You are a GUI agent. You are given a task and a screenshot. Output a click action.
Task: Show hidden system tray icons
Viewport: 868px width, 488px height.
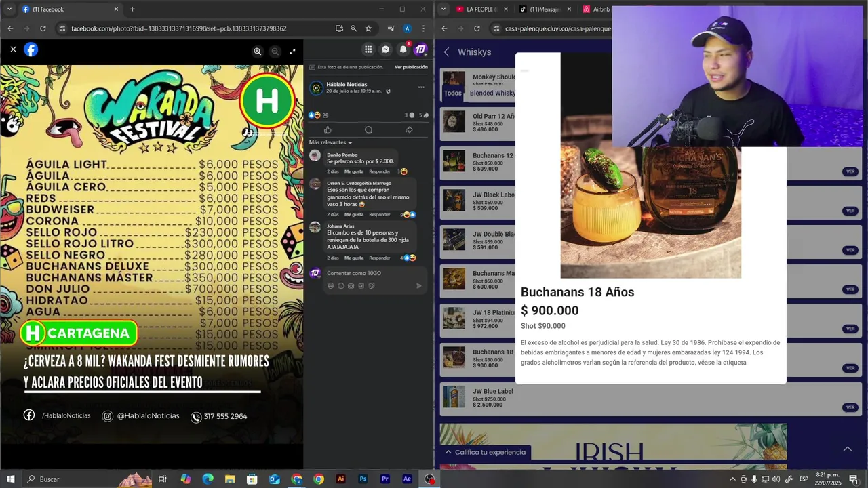click(732, 479)
